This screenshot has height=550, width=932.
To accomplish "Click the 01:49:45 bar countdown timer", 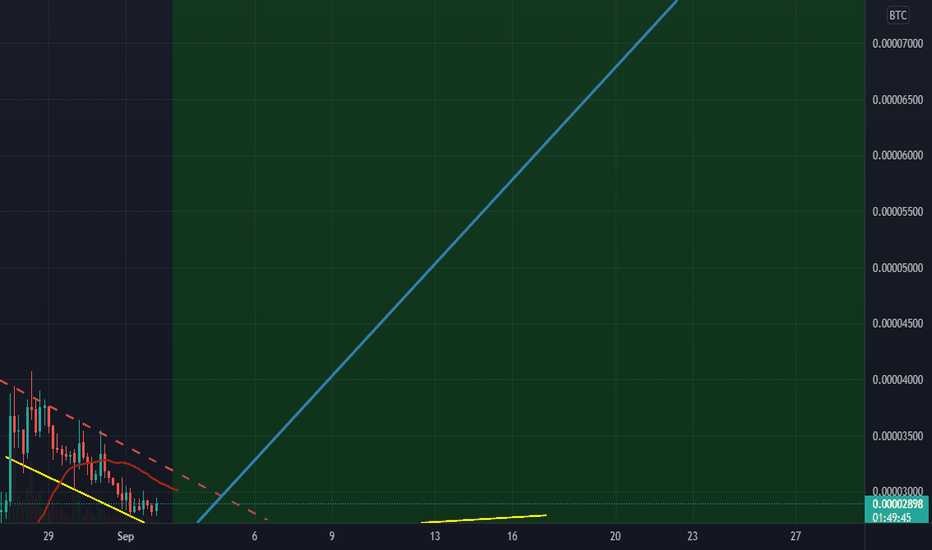I will (892, 517).
